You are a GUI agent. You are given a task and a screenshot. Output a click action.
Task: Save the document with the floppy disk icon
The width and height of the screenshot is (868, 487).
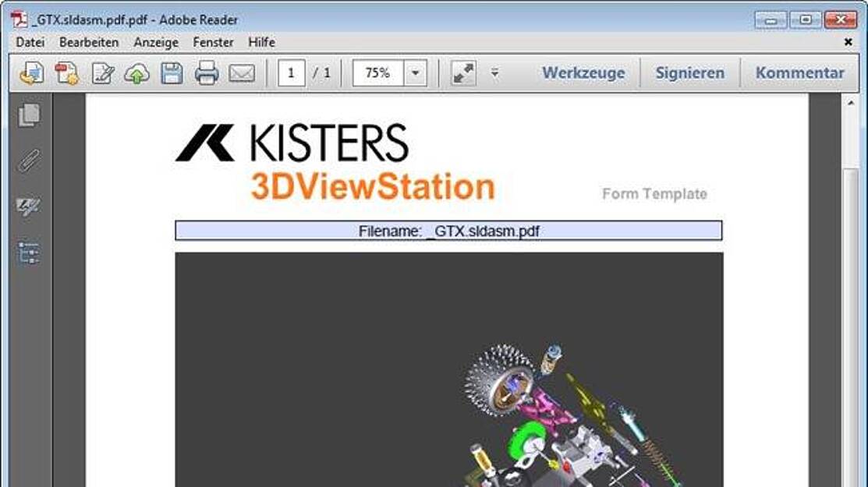tap(172, 73)
